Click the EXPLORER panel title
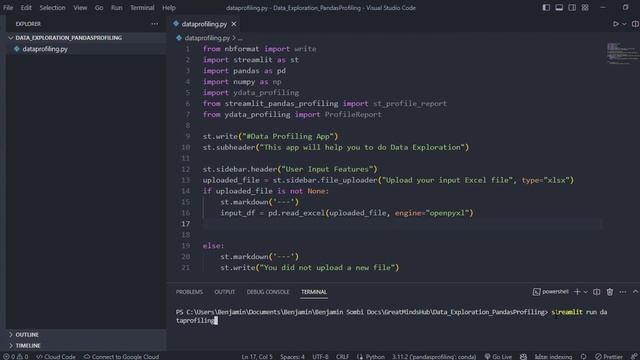This screenshot has height=360, width=640. click(28, 24)
